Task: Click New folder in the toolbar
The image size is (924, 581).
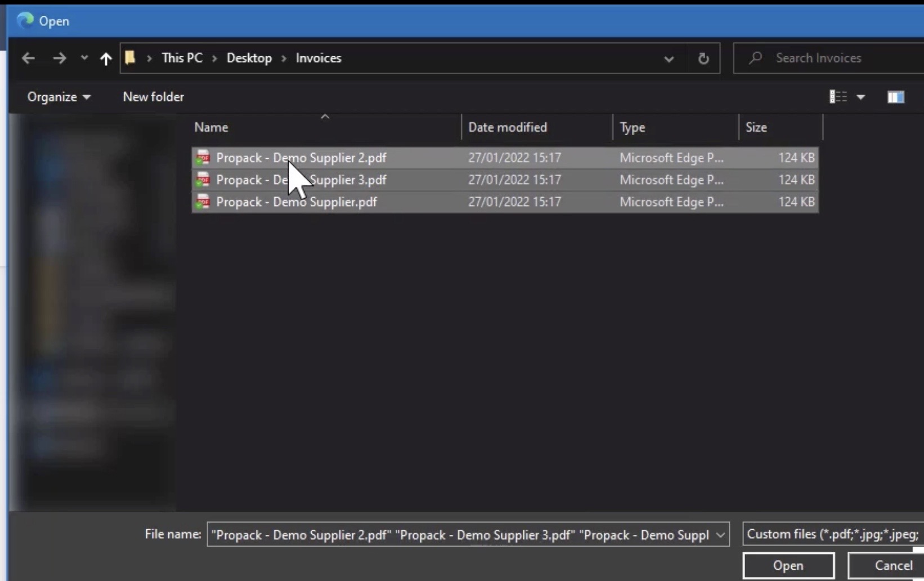Action: pos(153,97)
